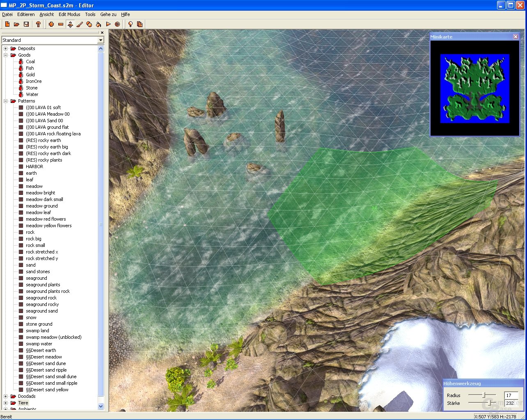Image resolution: width=527 pixels, height=420 pixels.
Task: Select the plus add-object tool
Action: [51, 24]
